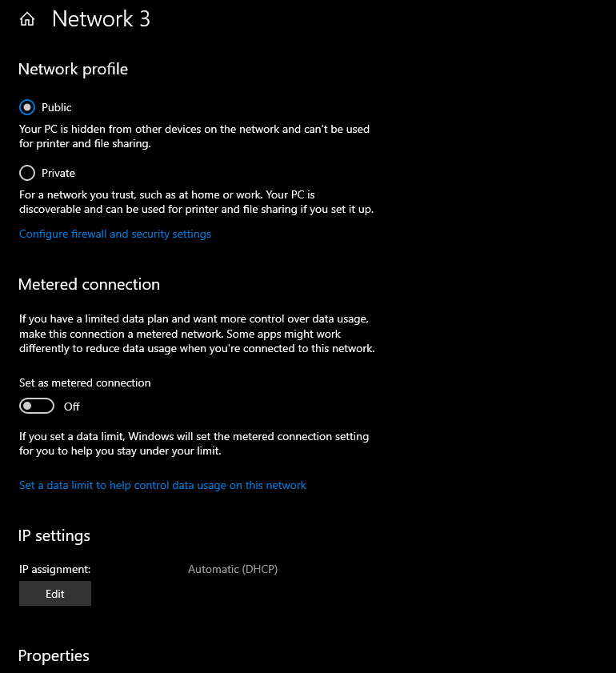This screenshot has height=673, width=616.
Task: Click the Public profile description text
Action: click(x=194, y=137)
